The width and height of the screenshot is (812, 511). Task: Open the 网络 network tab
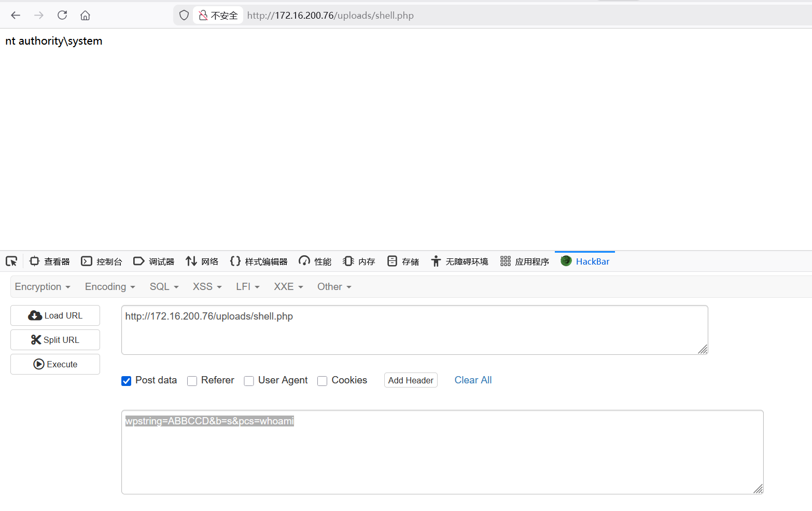[x=202, y=261]
